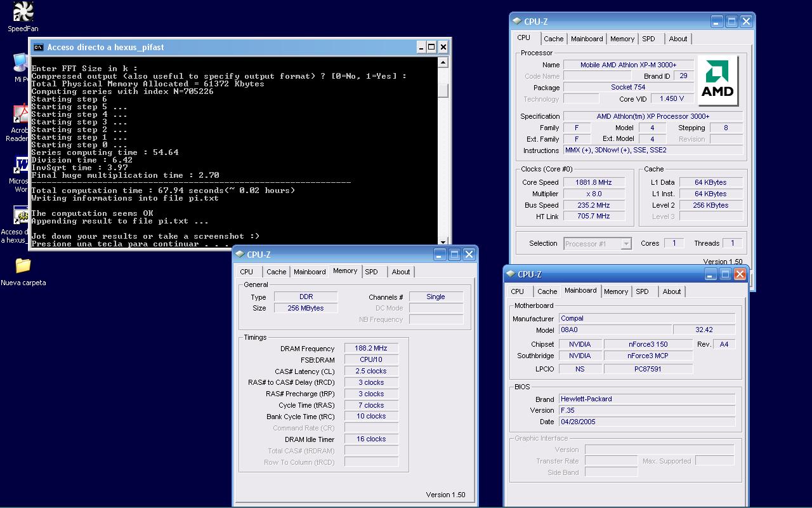The image size is (812, 508).
Task: Select CPU tab in Mainboard CPU-Z window
Action: point(518,291)
